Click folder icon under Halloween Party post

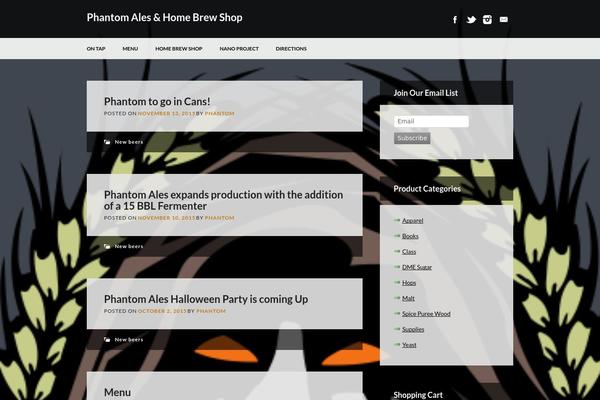[x=107, y=340]
